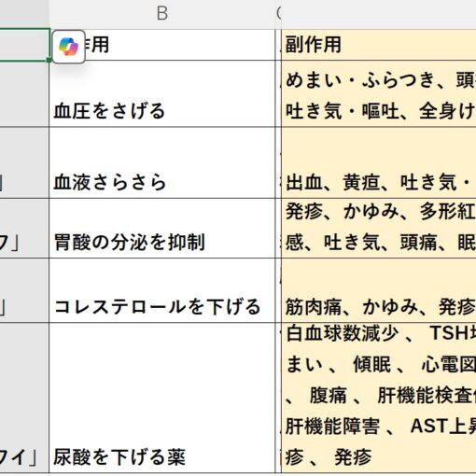Select the column A cell beside 血液さらさら
476x476 pixels.
24,162
